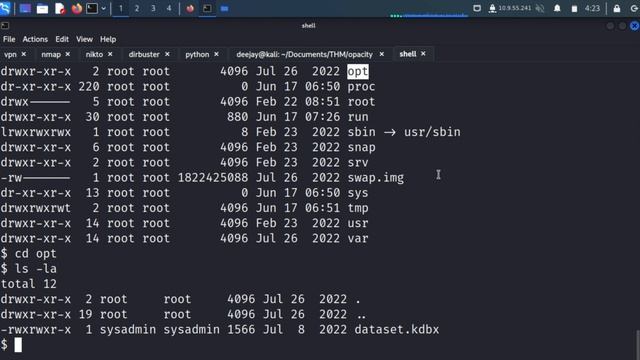Click the 4:23 panel clock
640x360 pixels.
(x=592, y=8)
